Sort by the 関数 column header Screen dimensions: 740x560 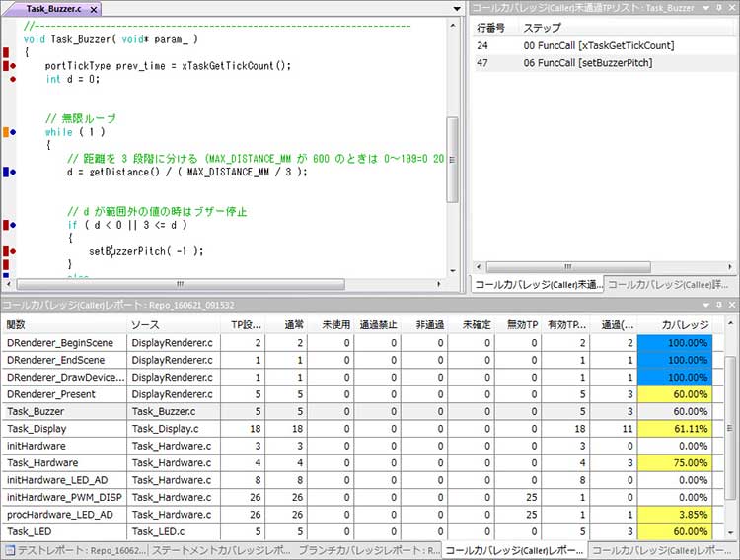coord(65,324)
